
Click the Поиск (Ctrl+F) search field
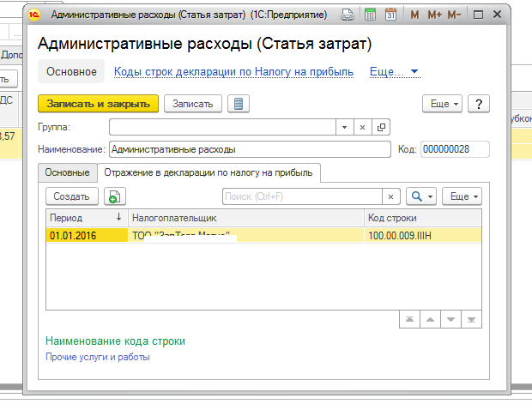point(299,196)
